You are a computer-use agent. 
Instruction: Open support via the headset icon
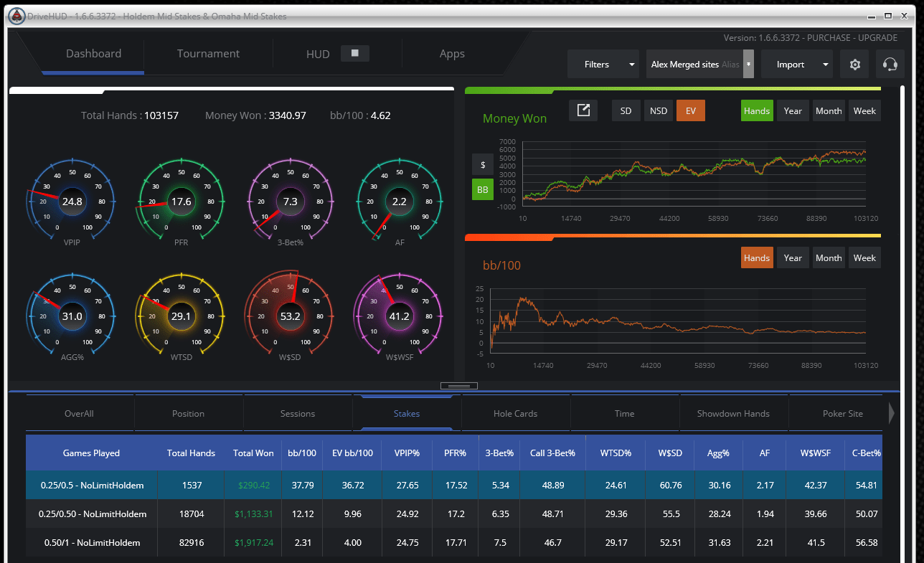click(x=890, y=65)
